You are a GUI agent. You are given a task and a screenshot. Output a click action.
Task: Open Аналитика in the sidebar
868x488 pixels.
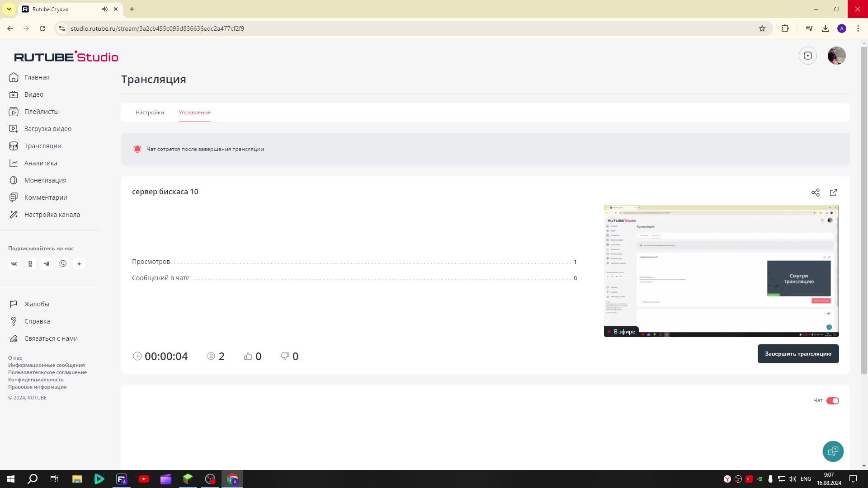(41, 163)
